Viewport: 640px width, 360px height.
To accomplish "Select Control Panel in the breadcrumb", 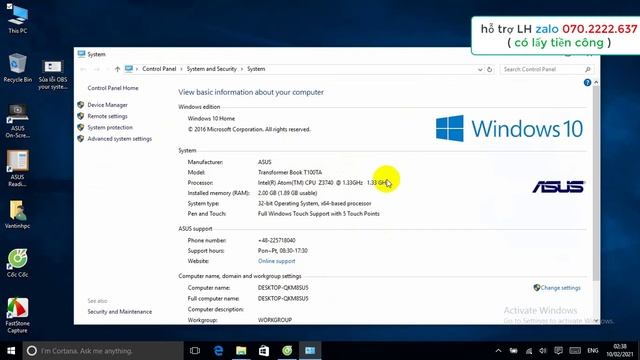I will (x=159, y=69).
